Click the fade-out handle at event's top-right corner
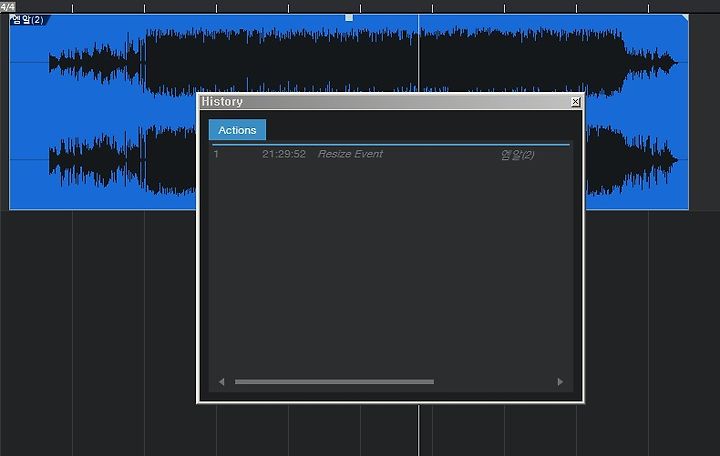This screenshot has height=456, width=720. tap(685, 17)
